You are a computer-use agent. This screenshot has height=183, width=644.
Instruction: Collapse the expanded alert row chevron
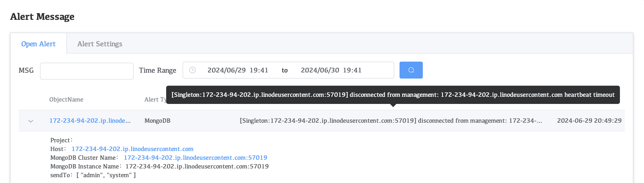click(x=31, y=121)
